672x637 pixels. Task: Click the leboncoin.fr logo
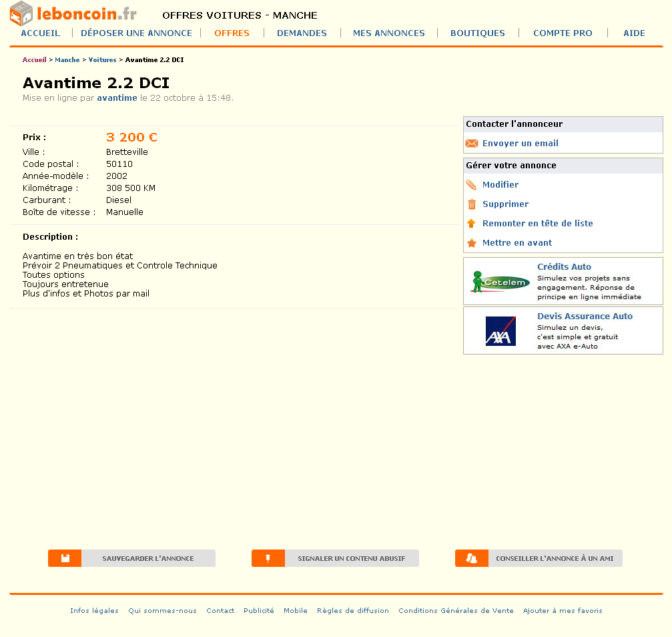point(73,13)
